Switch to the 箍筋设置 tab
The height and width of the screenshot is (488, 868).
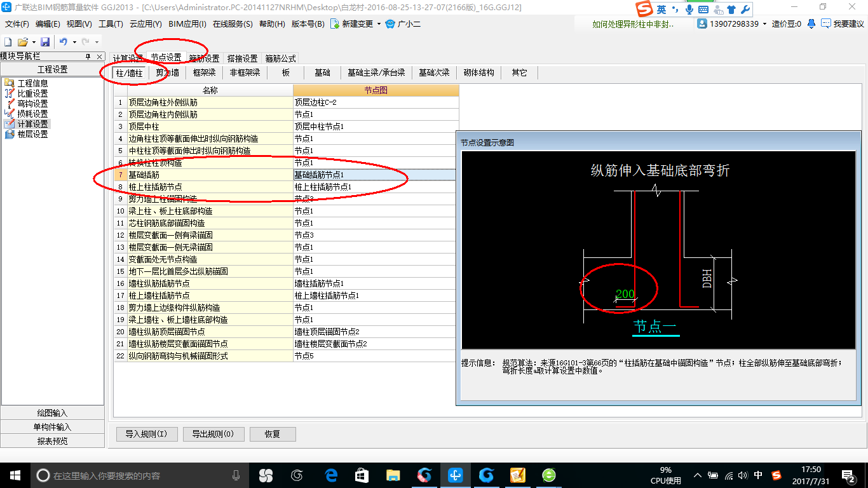[x=204, y=58]
